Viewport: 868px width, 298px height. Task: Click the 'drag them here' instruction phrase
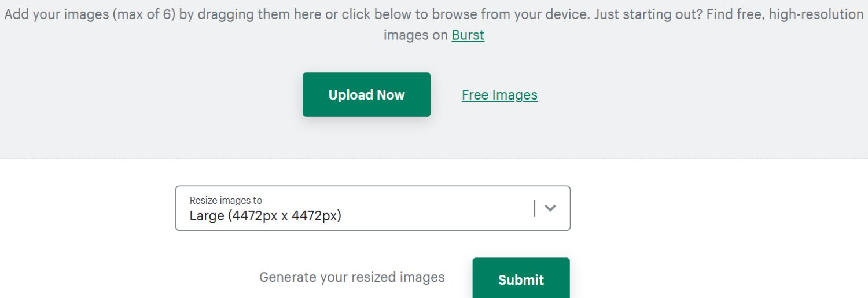pyautogui.click(x=259, y=14)
